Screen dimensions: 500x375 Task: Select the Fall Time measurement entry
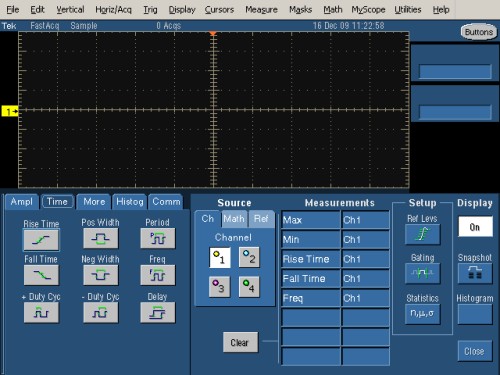click(x=311, y=279)
